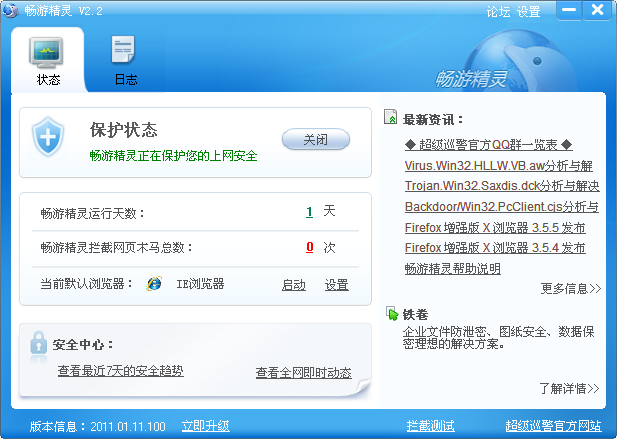Open the 状态 status tab
This screenshot has height=439, width=617.
click(48, 60)
